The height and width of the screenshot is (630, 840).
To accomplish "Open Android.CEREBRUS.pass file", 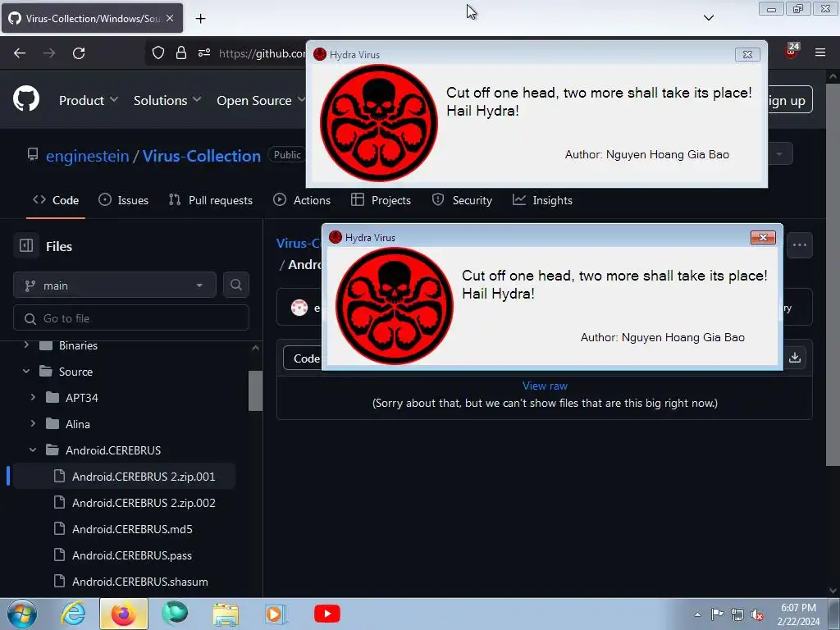I will click(124, 555).
